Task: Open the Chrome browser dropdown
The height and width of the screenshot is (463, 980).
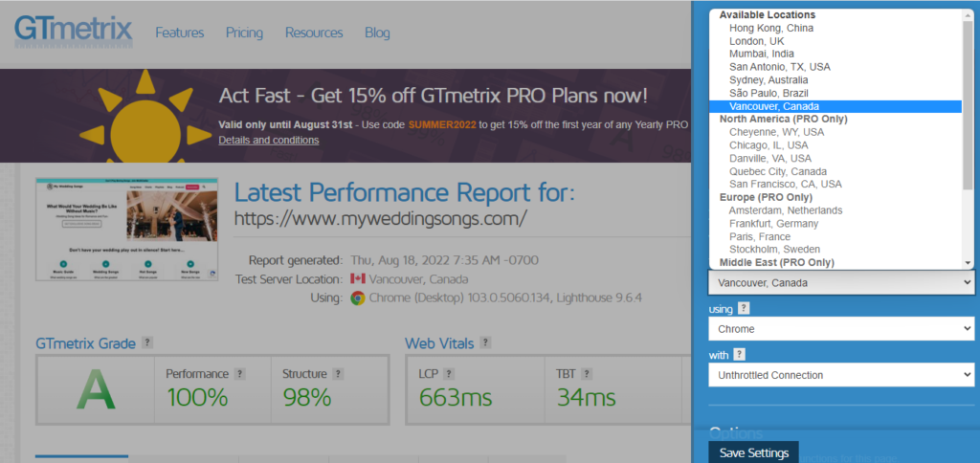Action: 841,329
